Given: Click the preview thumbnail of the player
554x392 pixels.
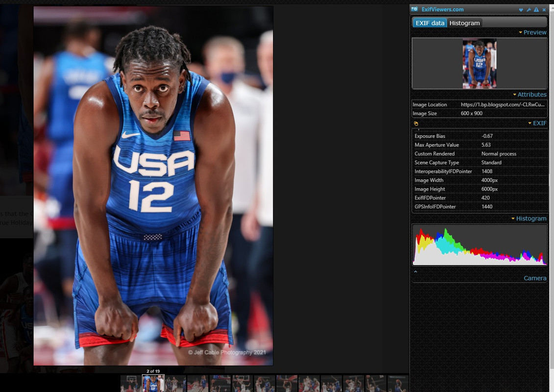Looking at the screenshot, I should (x=480, y=64).
